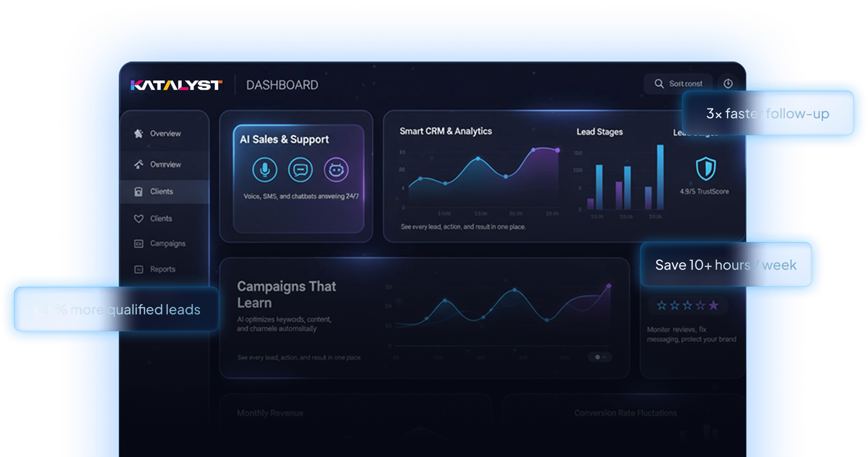Click the DASHBOARD header tab
The width and height of the screenshot is (868, 457).
282,85
